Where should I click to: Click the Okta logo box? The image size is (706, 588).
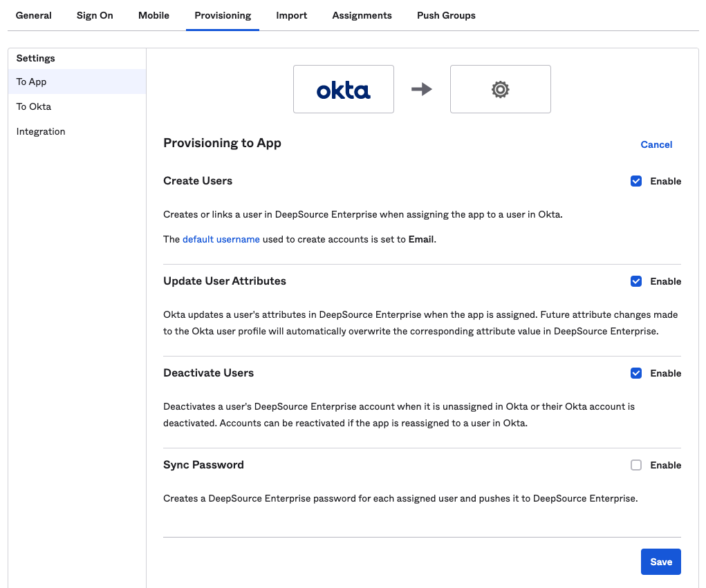(x=344, y=89)
